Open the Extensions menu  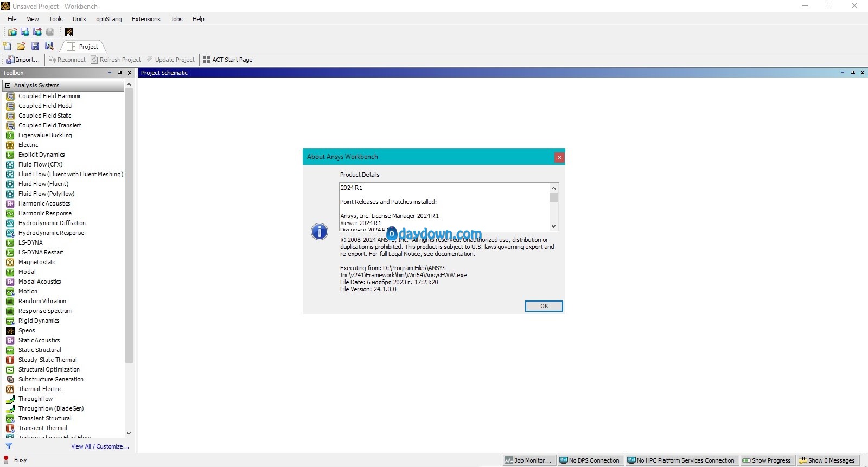click(146, 19)
